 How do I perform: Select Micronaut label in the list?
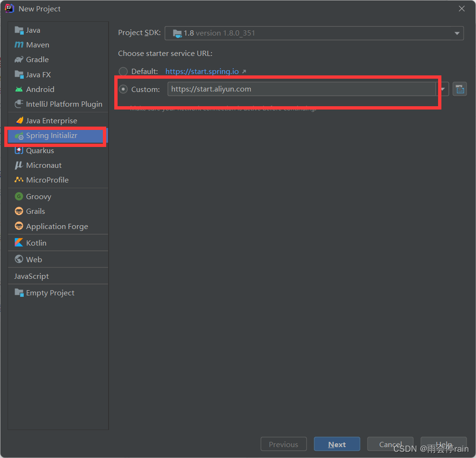44,165
